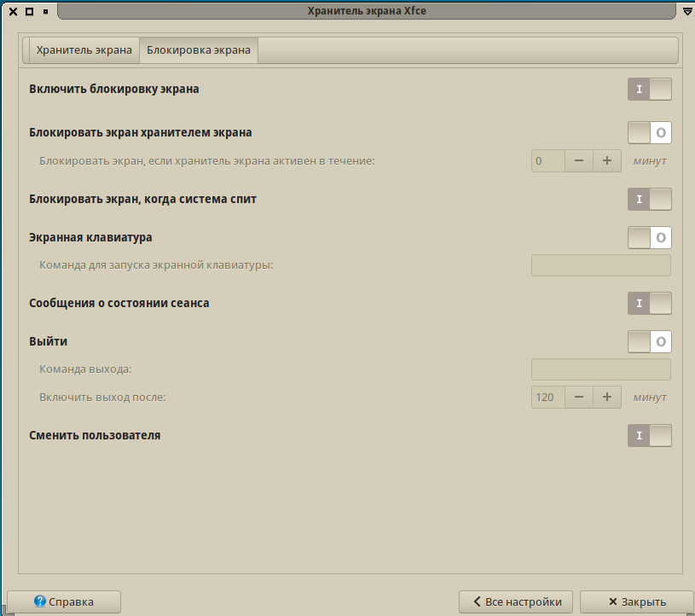Screen dimensions: 695x616
Task: Go back using "Все настройки" button
Action: click(515, 601)
